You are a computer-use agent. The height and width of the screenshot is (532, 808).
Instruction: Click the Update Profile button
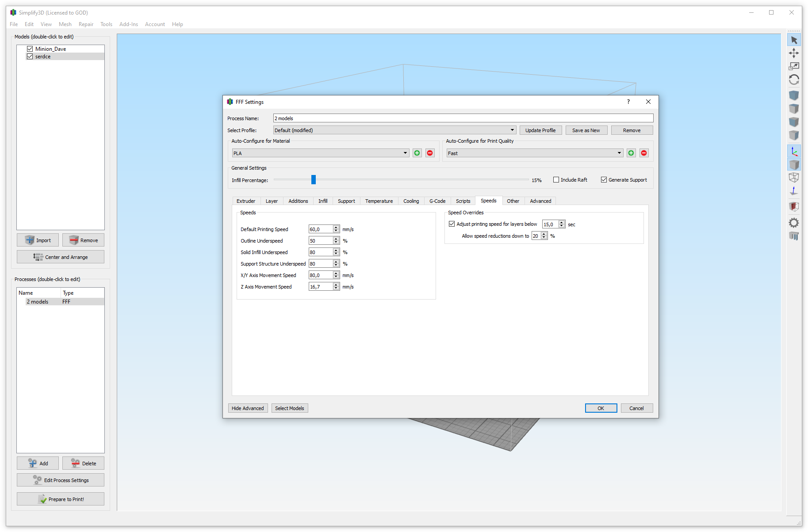click(540, 130)
